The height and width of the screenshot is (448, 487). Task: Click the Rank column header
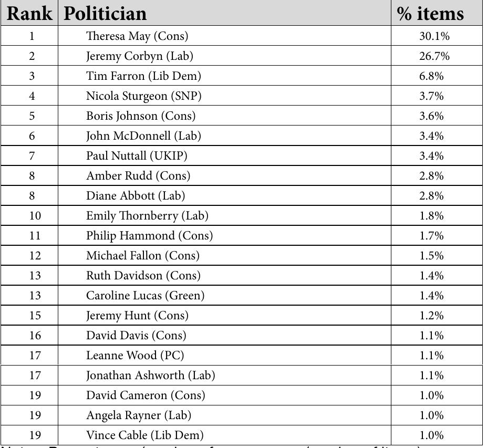[x=29, y=14]
